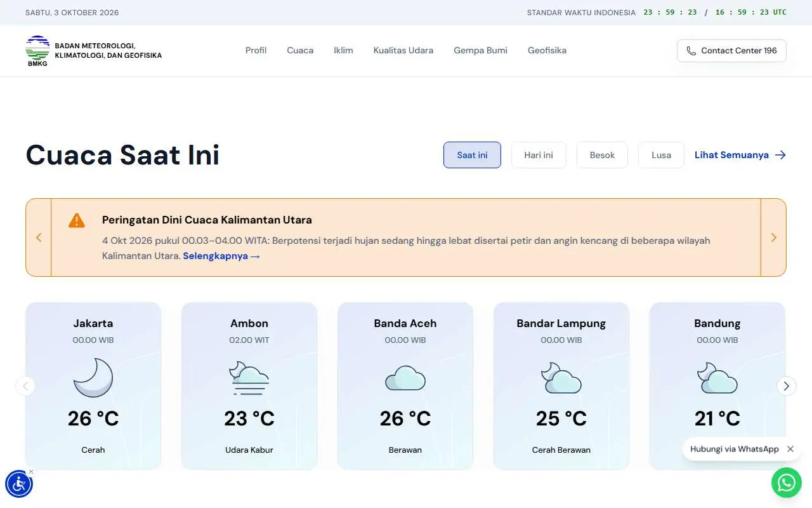Screen dimensions: 812x508
Task: Open the green WhatsApp chat button
Action: [x=787, y=483]
